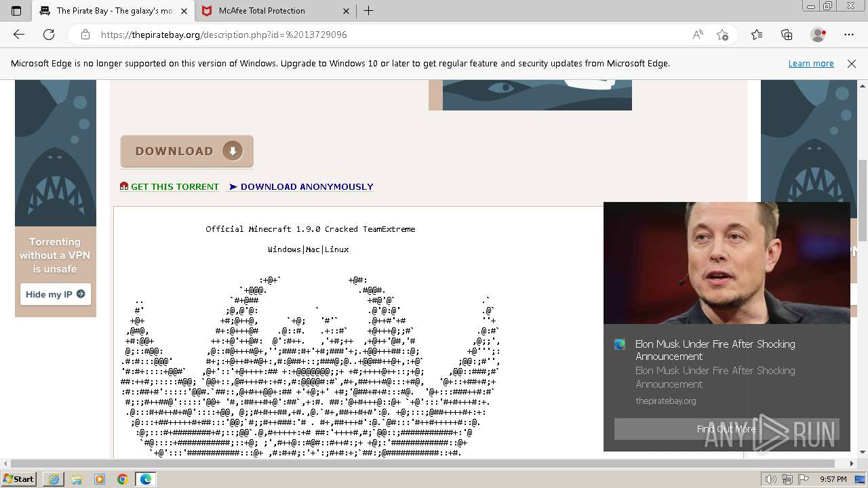Screen dimensions: 868x488
Task: Add this page to favorites
Action: [722, 35]
